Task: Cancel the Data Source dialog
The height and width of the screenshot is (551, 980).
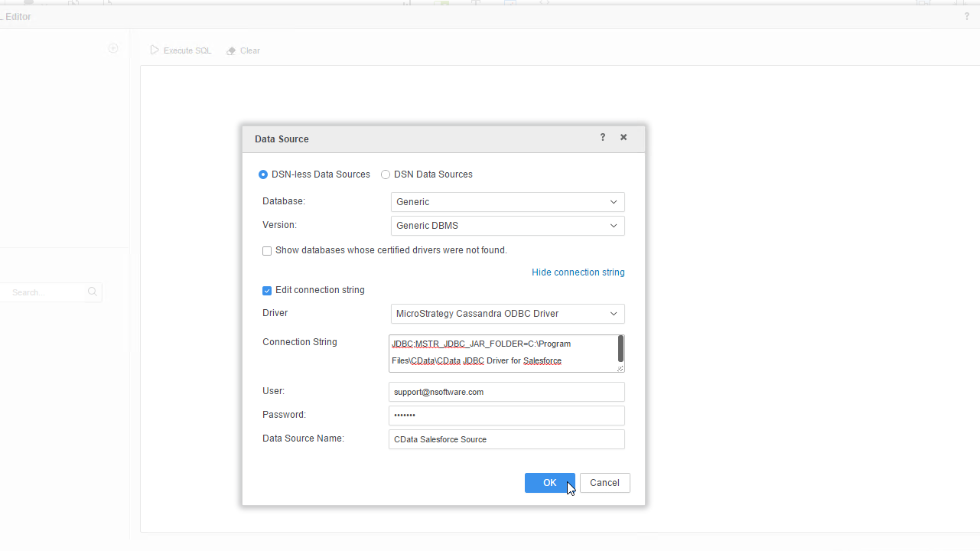Action: (x=604, y=483)
